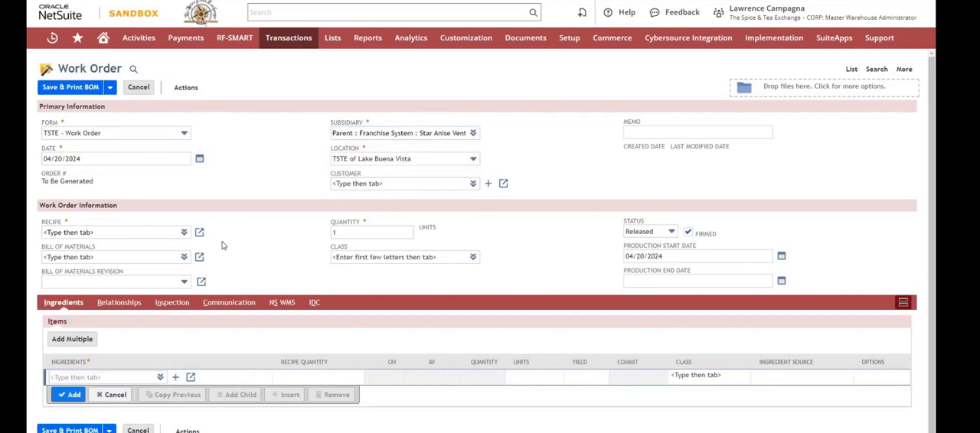Switch to the Communication subtab
This screenshot has width=980, height=433.
(229, 302)
